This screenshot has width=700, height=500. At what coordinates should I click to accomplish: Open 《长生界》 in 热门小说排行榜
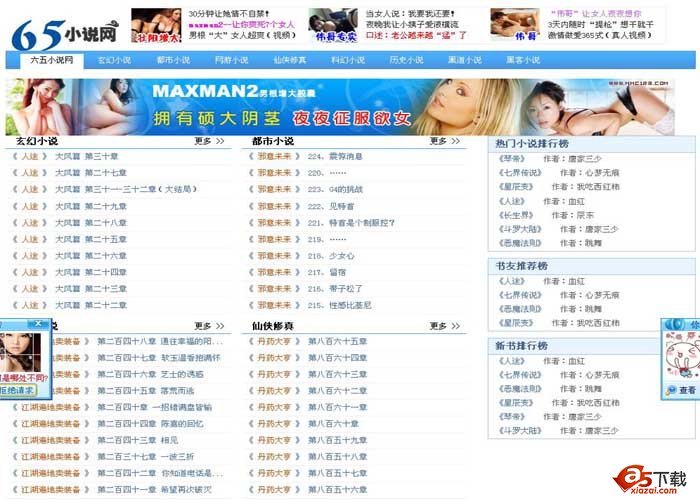point(516,215)
